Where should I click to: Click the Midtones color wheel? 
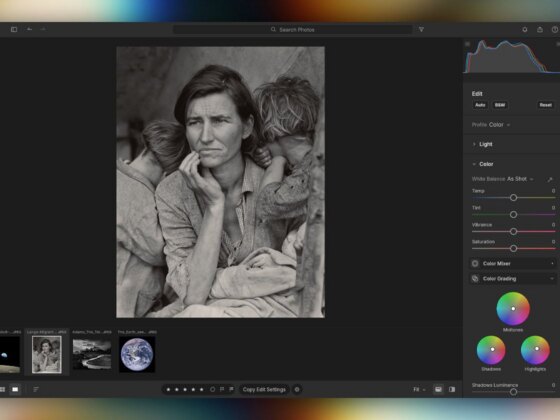click(513, 309)
